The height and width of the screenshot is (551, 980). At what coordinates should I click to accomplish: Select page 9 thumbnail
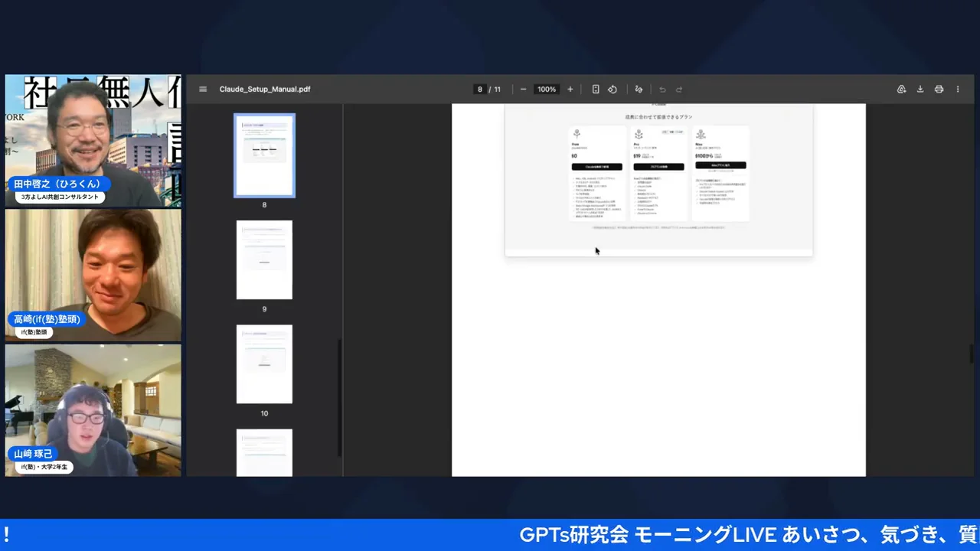(x=264, y=259)
